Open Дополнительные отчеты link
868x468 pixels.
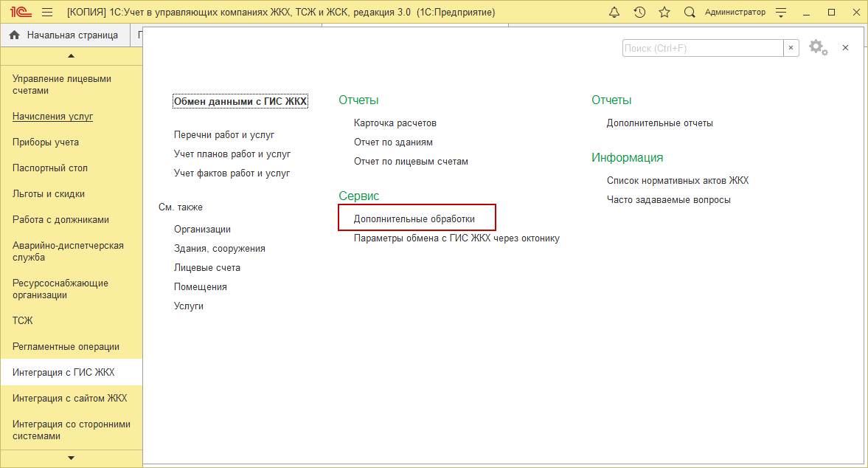click(x=660, y=123)
